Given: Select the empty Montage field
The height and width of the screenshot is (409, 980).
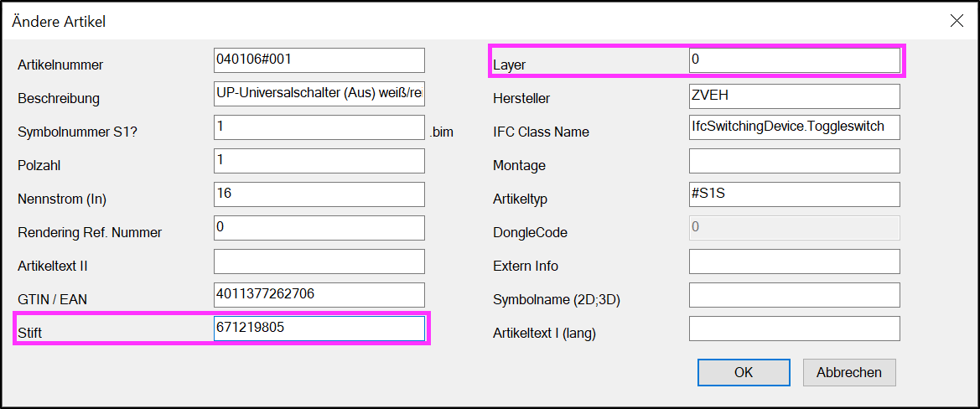Looking at the screenshot, I should [795, 161].
